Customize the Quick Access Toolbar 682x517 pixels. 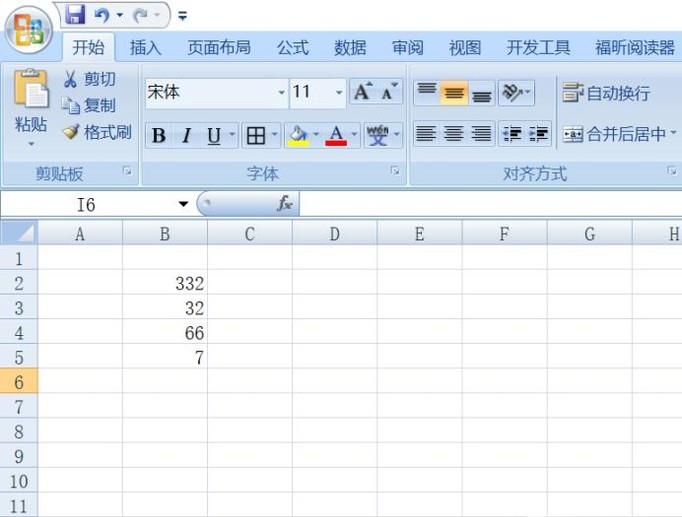pos(183,16)
